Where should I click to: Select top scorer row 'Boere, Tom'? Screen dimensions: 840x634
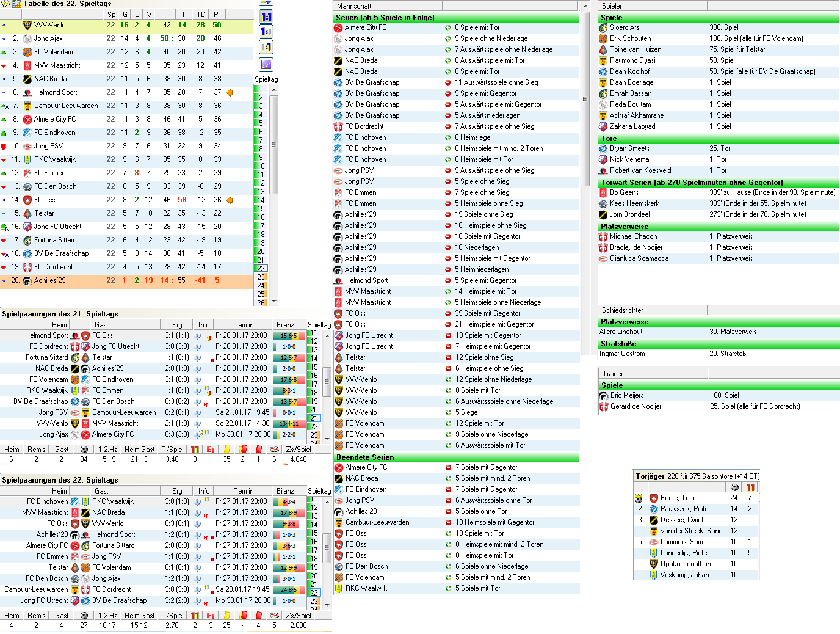[697, 498]
